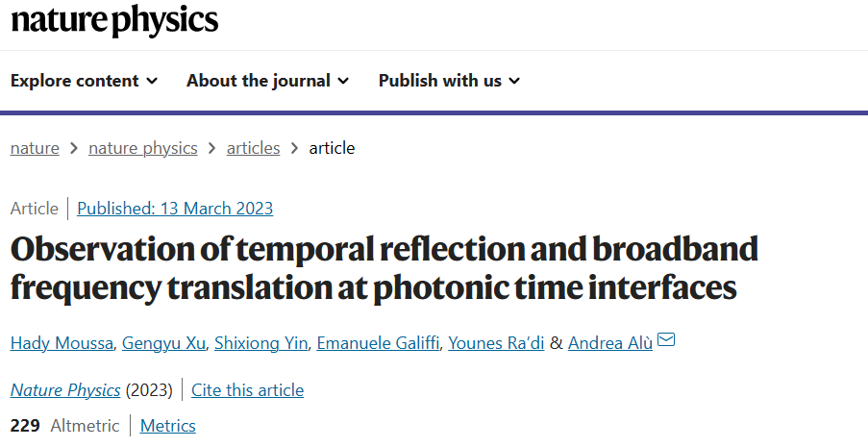The height and width of the screenshot is (447, 868).
Task: Click the Andrea Alù author name
Action: (610, 343)
